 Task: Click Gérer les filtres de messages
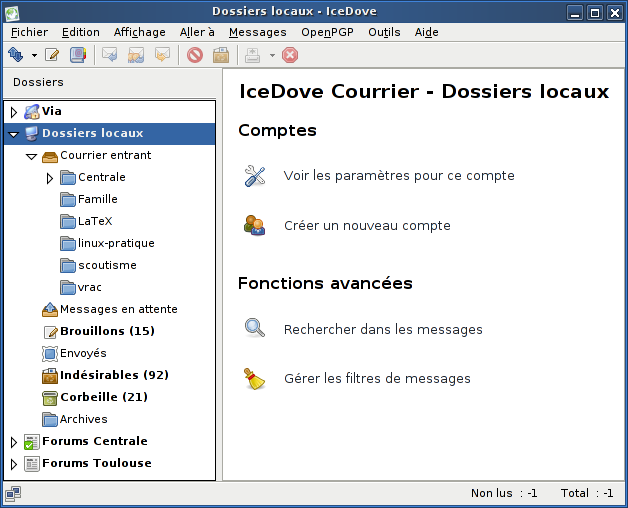click(377, 379)
